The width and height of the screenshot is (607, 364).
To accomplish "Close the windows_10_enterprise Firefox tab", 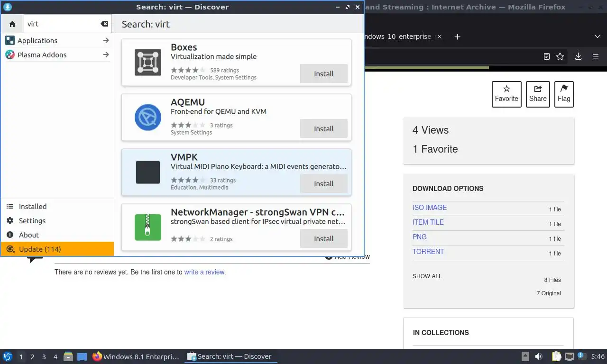I will click(x=439, y=36).
